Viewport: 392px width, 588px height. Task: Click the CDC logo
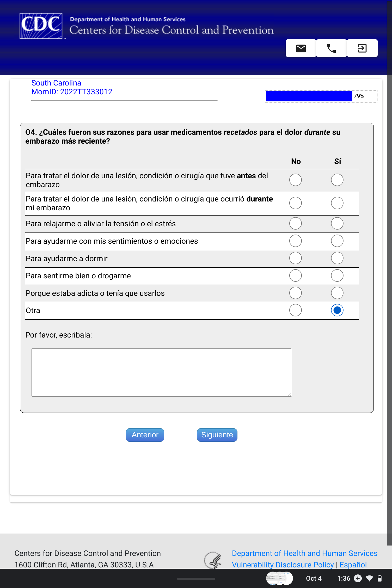click(41, 26)
